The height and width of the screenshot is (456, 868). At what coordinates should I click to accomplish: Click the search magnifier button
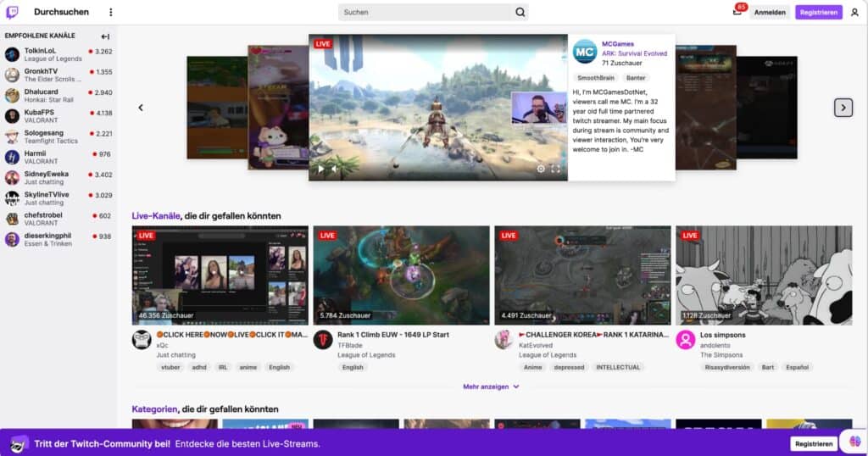click(520, 12)
